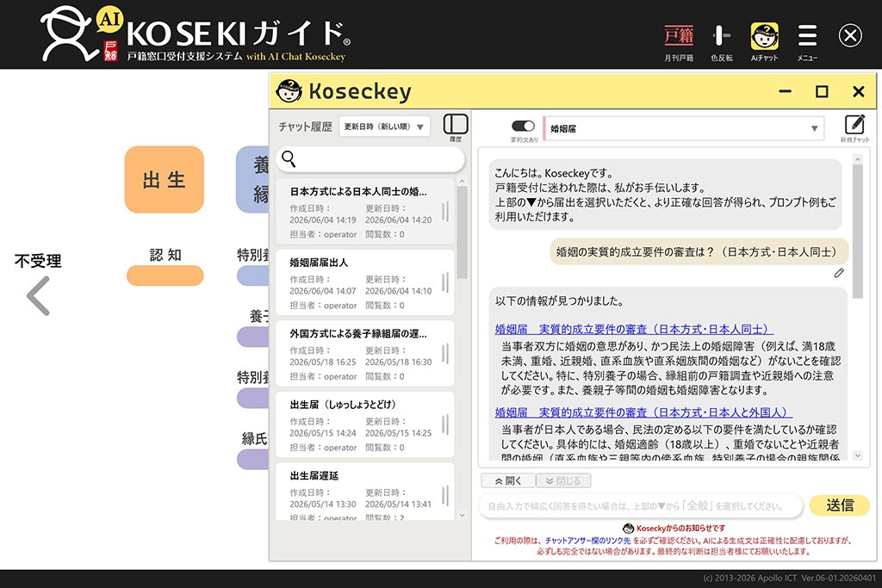Open the メニュー hamburger icon
Image resolution: width=882 pixels, height=588 pixels.
[x=807, y=42]
